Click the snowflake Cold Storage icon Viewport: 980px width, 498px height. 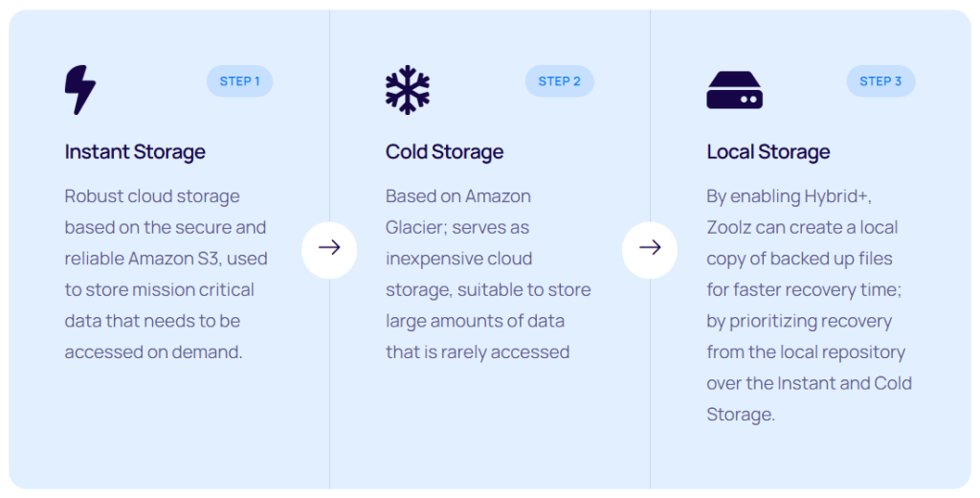pyautogui.click(x=407, y=90)
